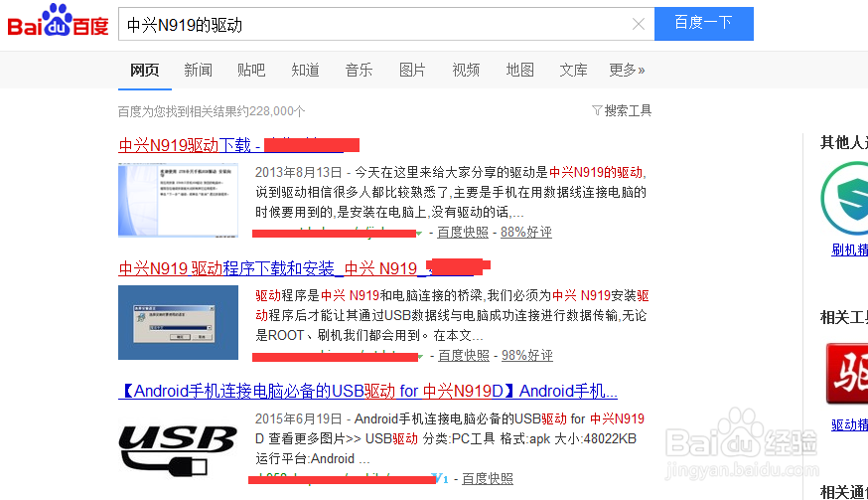
Task: Click the date text 2013年8月13日
Action: (x=299, y=172)
